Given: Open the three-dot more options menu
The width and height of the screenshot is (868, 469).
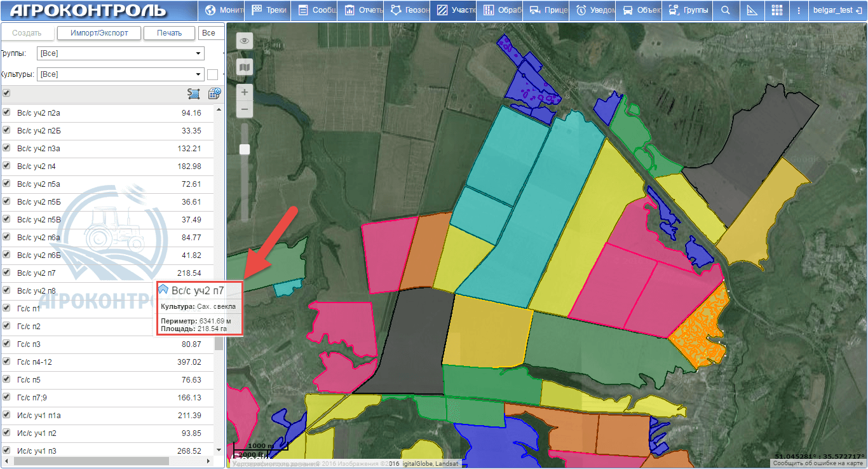Looking at the screenshot, I should click(x=798, y=10).
